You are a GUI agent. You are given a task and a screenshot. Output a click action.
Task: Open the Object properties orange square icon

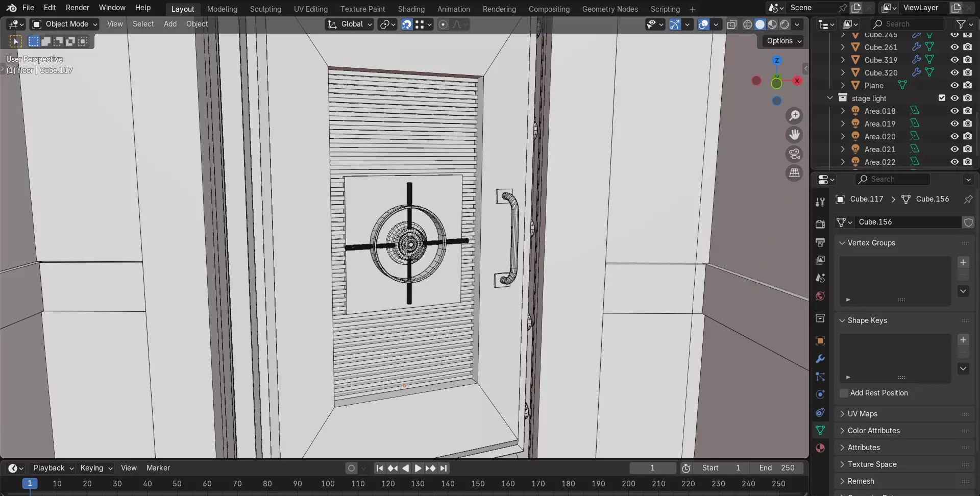(820, 341)
